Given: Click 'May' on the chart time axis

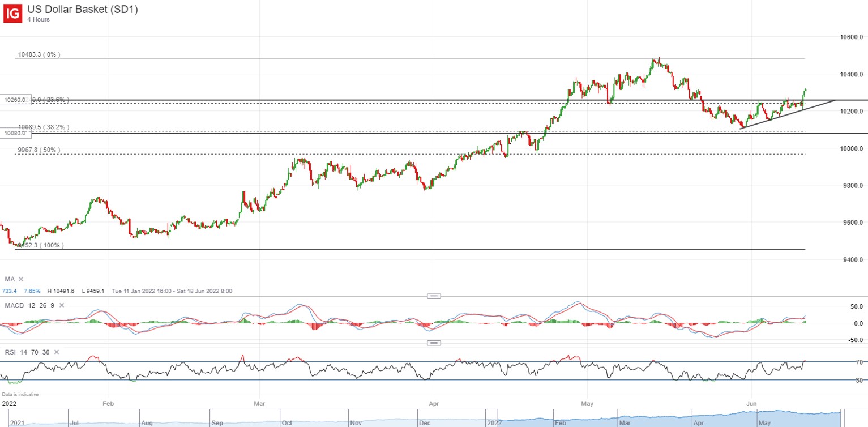Looking at the screenshot, I should coord(588,404).
